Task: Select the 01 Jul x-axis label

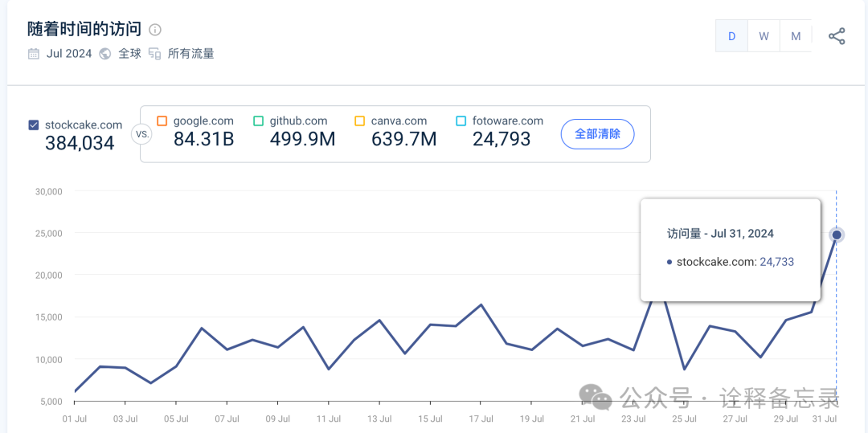Action: click(x=75, y=419)
